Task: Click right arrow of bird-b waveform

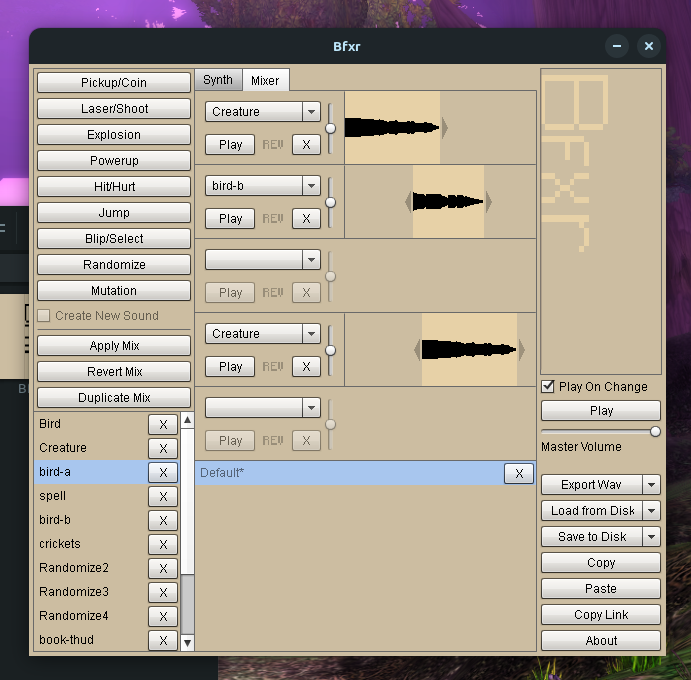Action: (x=488, y=202)
